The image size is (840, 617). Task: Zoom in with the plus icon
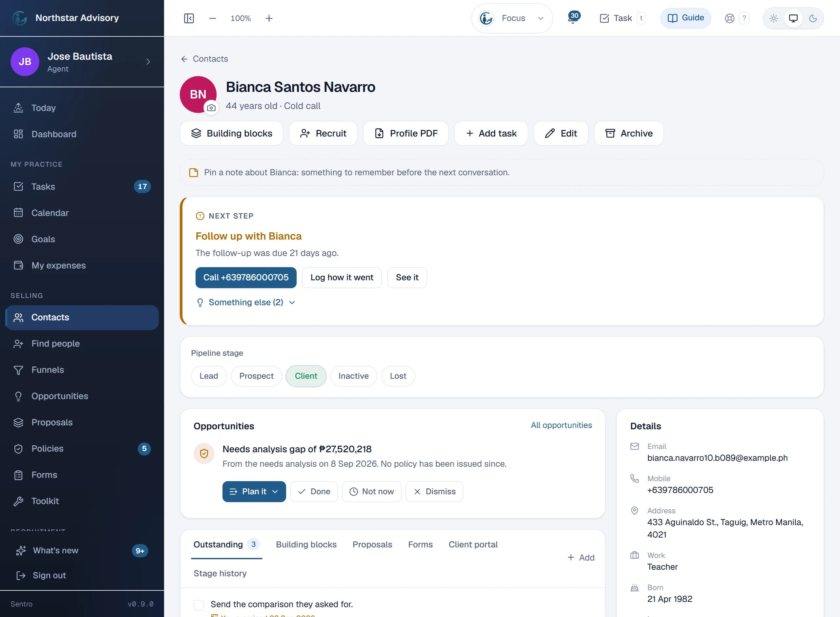pyautogui.click(x=269, y=18)
